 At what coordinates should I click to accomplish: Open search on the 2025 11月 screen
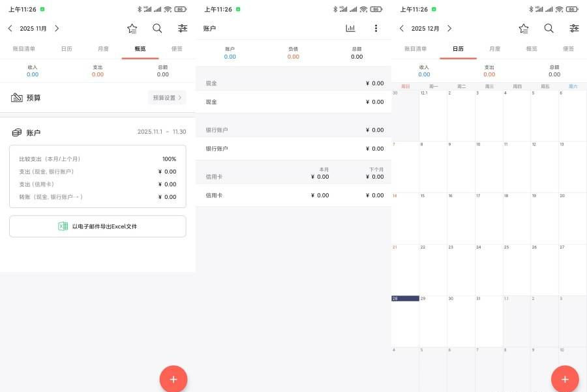157,29
